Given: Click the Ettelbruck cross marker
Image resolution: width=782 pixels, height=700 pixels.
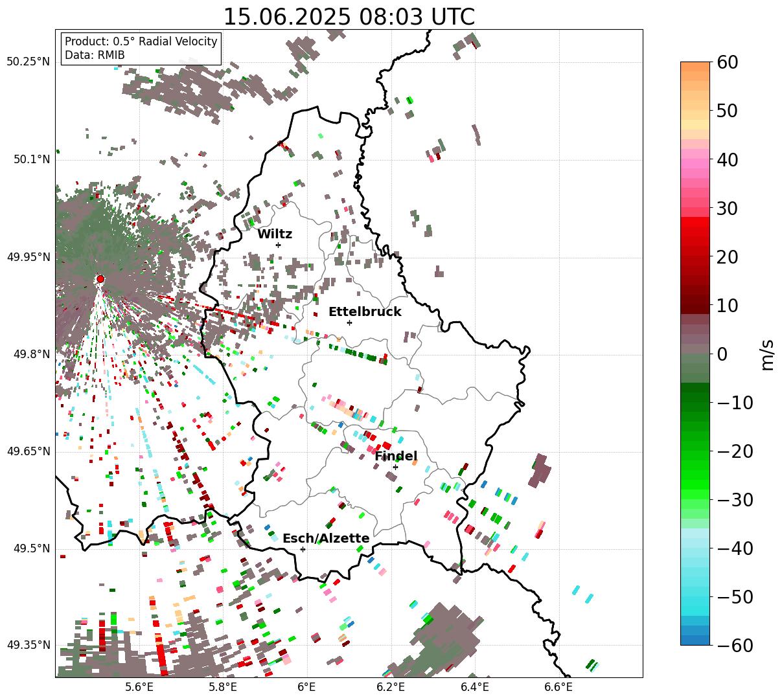Looking at the screenshot, I should click(x=350, y=322).
